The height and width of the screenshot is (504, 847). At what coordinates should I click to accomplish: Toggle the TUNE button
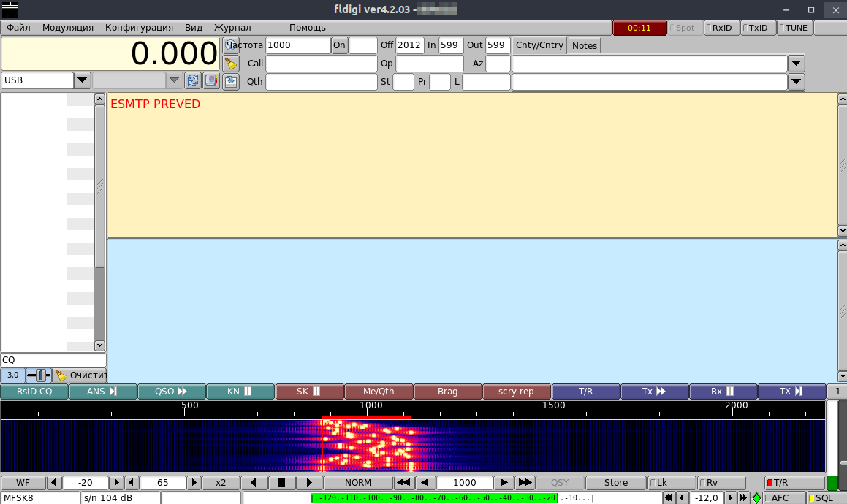(x=794, y=28)
